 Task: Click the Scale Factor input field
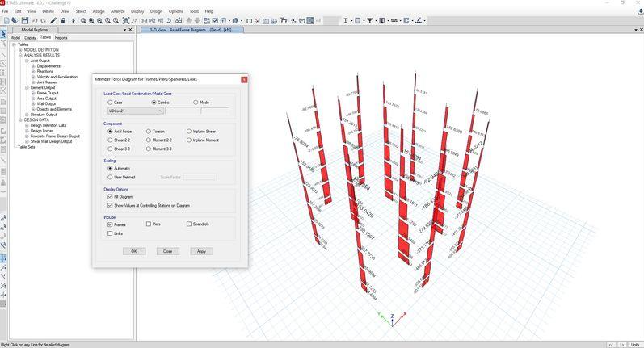point(200,177)
